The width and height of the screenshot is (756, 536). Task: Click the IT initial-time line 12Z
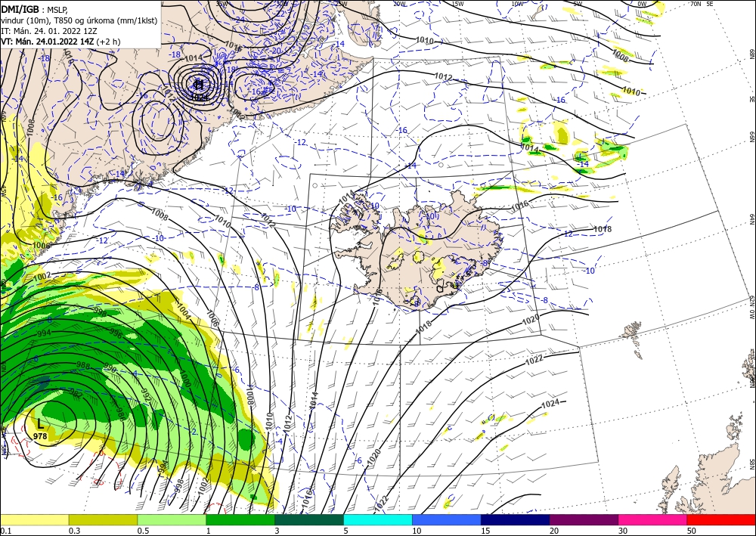(x=48, y=31)
